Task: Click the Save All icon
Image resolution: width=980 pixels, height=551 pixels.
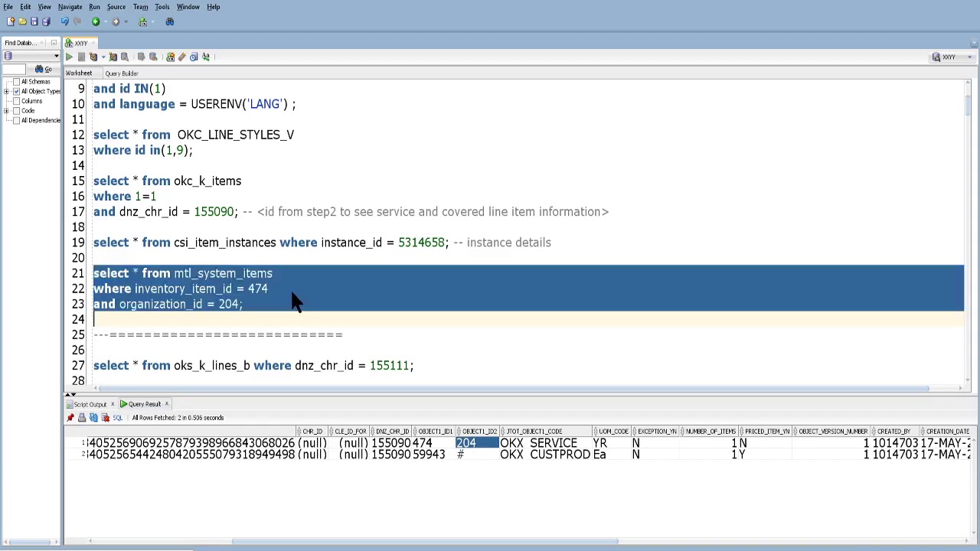Action: (x=46, y=21)
